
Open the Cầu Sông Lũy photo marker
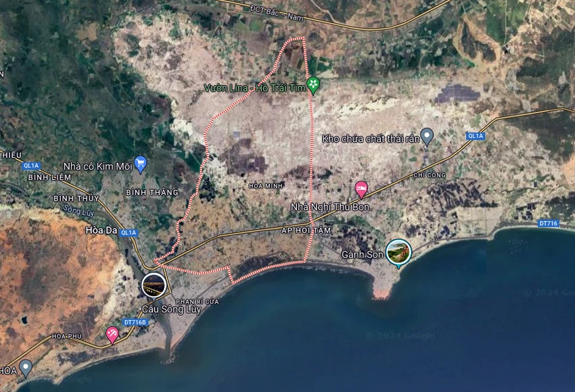(x=154, y=286)
